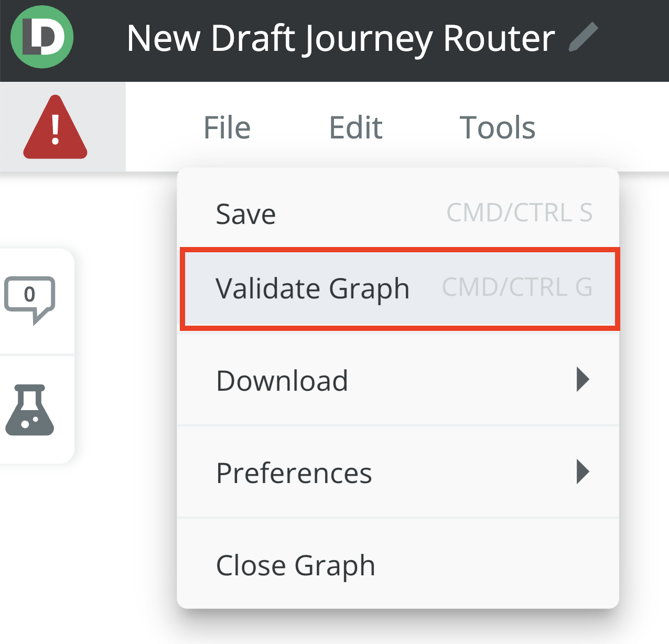Open the red warning triangle alert
Viewport: 669px width, 644px height.
pyautogui.click(x=55, y=127)
